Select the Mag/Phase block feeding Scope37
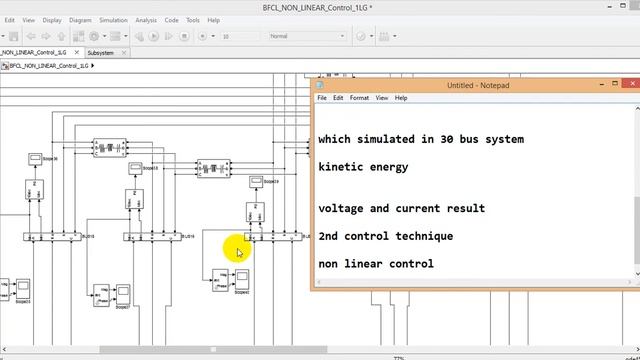 click(101, 295)
